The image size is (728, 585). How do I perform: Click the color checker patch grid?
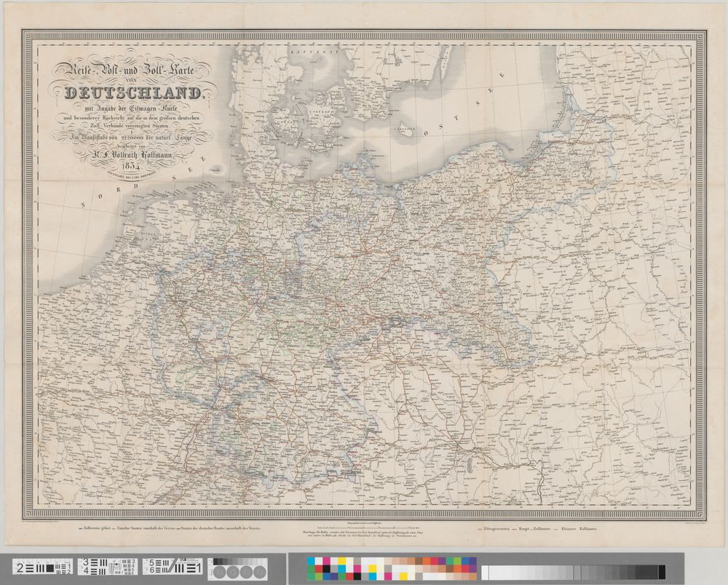coord(392,569)
